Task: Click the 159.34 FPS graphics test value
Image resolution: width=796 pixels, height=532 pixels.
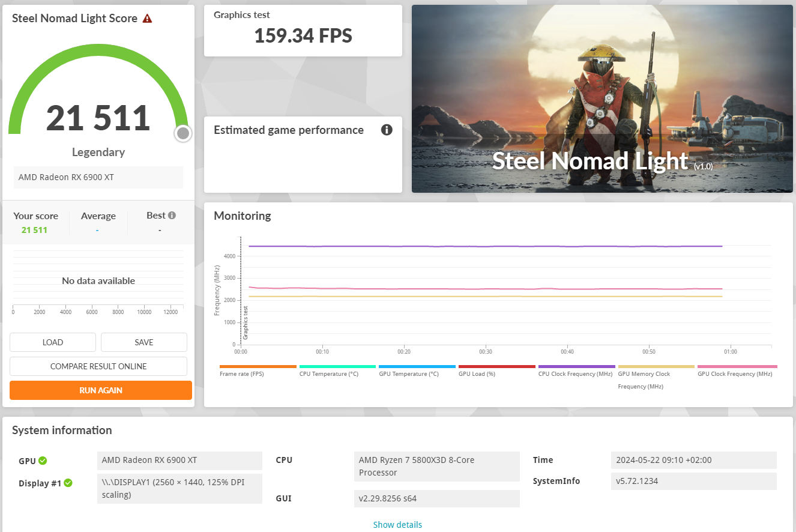Action: (303, 36)
